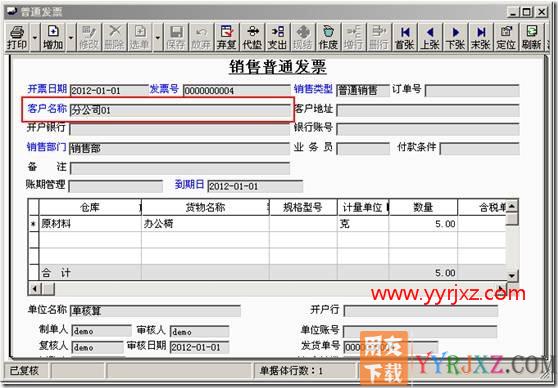558x388 pixels.
Task: Click the 销售部门 field showing 销售部
Action: [x=180, y=148]
